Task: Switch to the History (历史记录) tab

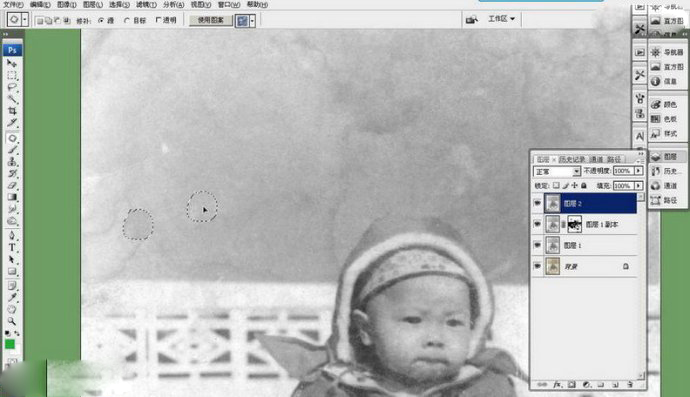Action: tap(572, 159)
